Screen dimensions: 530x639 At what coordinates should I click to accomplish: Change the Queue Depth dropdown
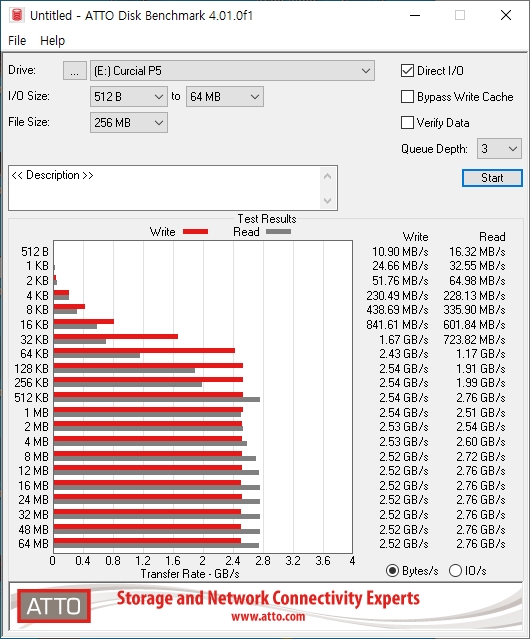click(x=499, y=149)
